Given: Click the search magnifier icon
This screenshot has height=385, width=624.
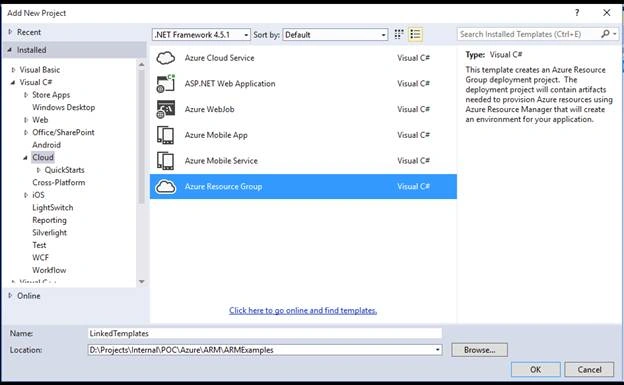Looking at the screenshot, I should point(605,34).
